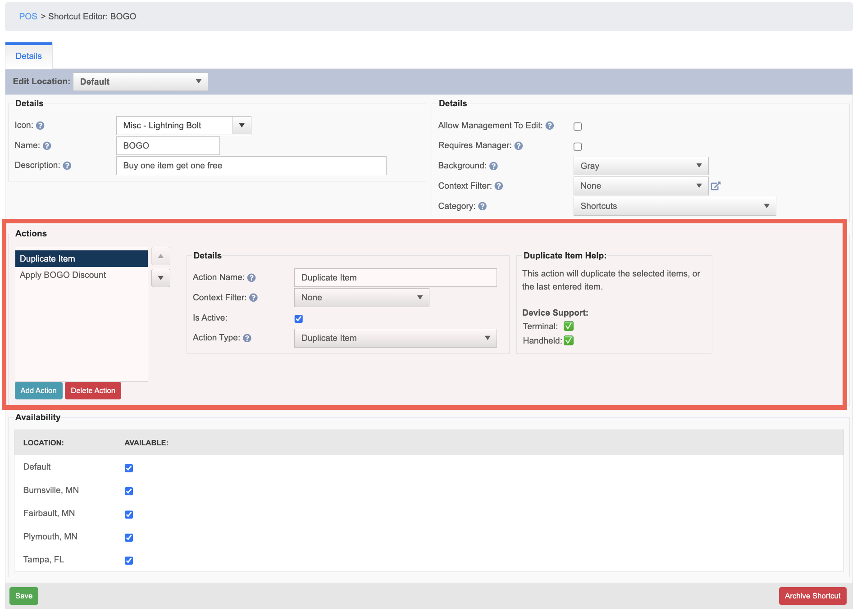Expand the Background color dropdown showing Gray

(641, 166)
